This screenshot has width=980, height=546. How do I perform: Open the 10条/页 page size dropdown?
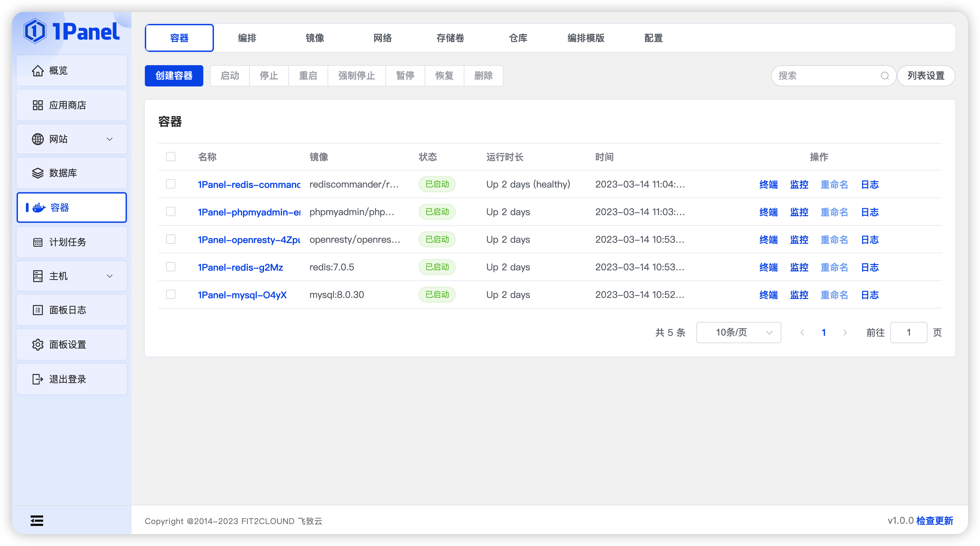click(x=738, y=333)
